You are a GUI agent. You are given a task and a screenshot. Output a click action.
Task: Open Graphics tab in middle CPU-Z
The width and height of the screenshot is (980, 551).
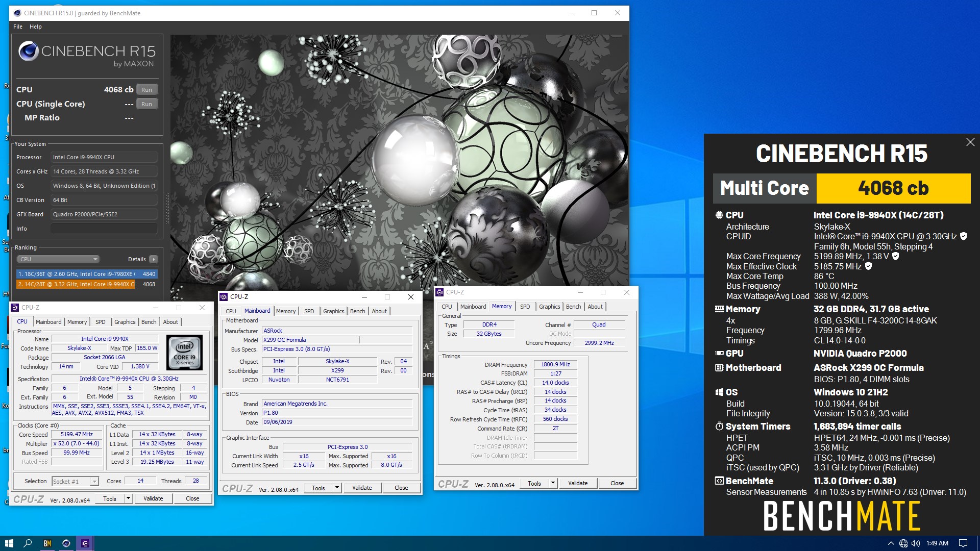click(334, 311)
